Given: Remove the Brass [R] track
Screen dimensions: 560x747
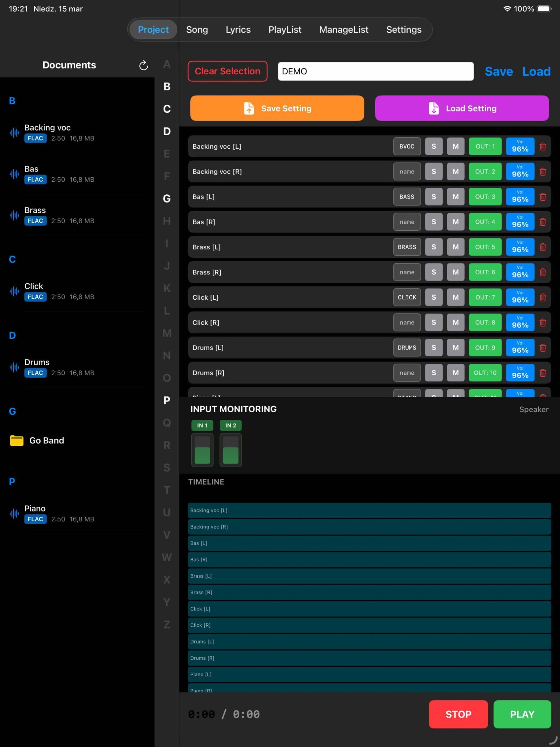Looking at the screenshot, I should click(x=543, y=272).
